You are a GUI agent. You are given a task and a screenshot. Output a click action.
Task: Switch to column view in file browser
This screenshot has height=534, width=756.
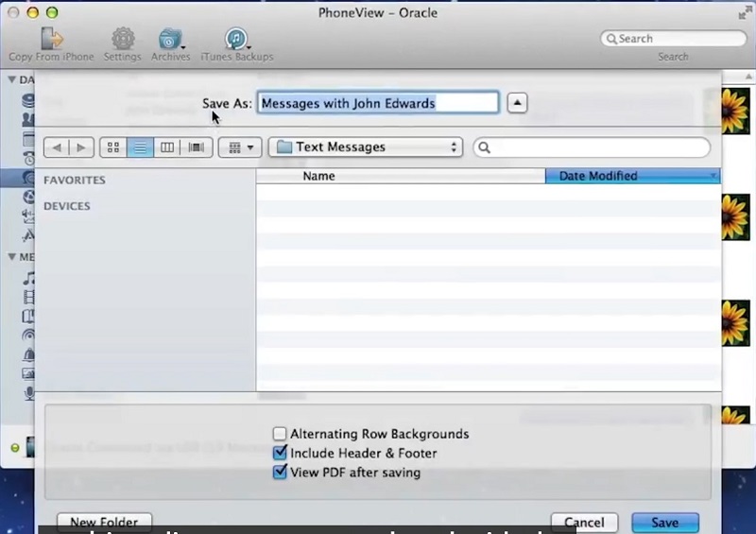pyautogui.click(x=167, y=147)
